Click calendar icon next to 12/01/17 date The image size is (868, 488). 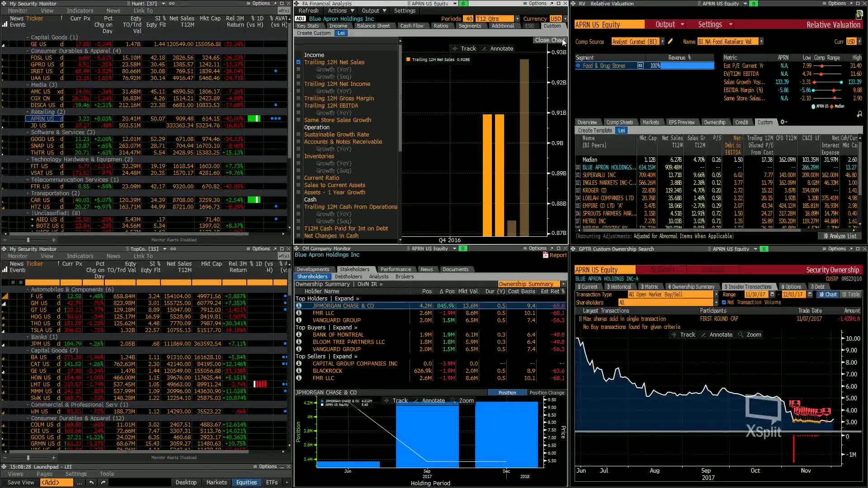809,295
